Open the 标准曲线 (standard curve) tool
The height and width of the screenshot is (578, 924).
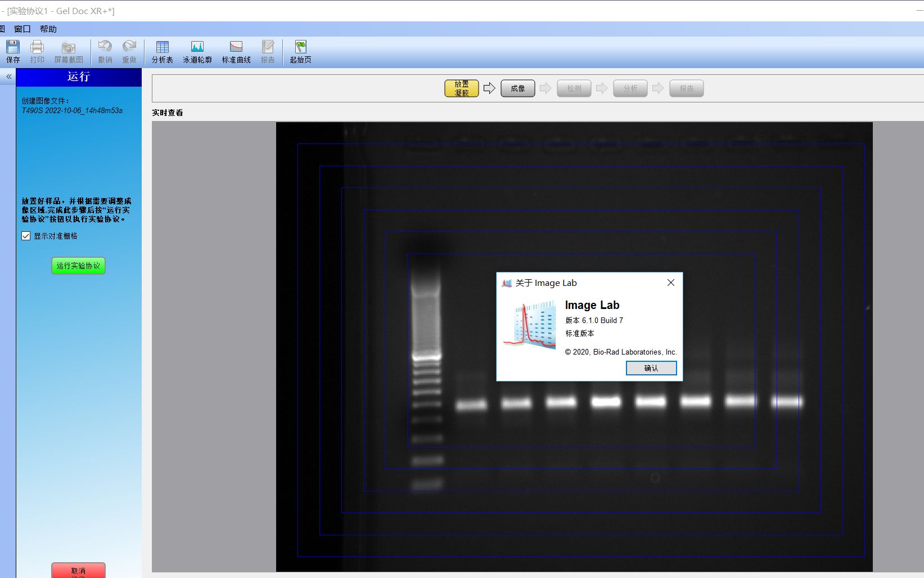pyautogui.click(x=236, y=52)
